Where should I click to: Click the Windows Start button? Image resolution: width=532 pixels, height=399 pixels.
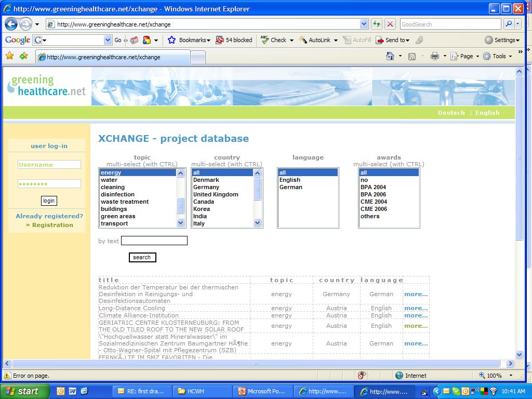pyautogui.click(x=24, y=391)
